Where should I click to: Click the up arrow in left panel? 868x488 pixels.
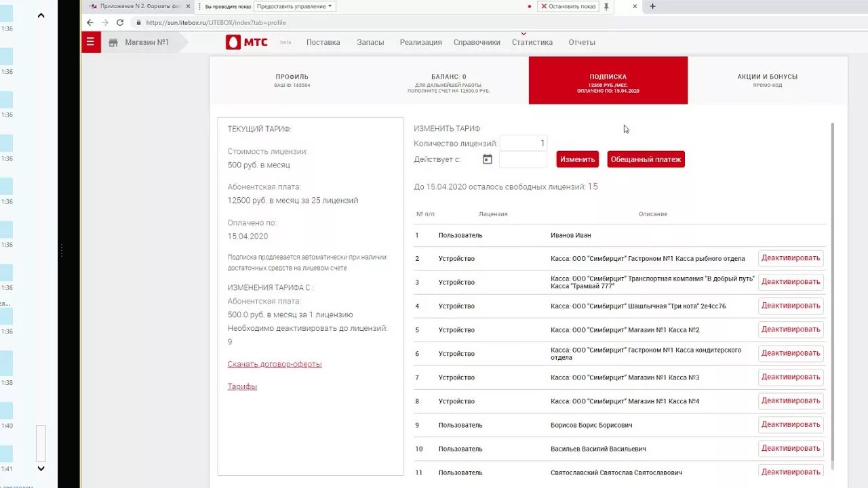click(41, 15)
